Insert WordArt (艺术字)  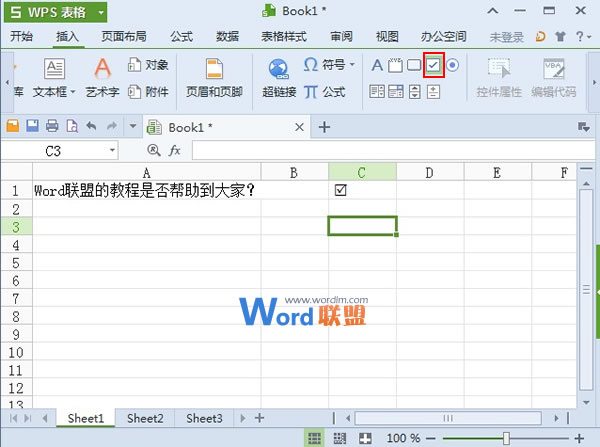tap(102, 77)
